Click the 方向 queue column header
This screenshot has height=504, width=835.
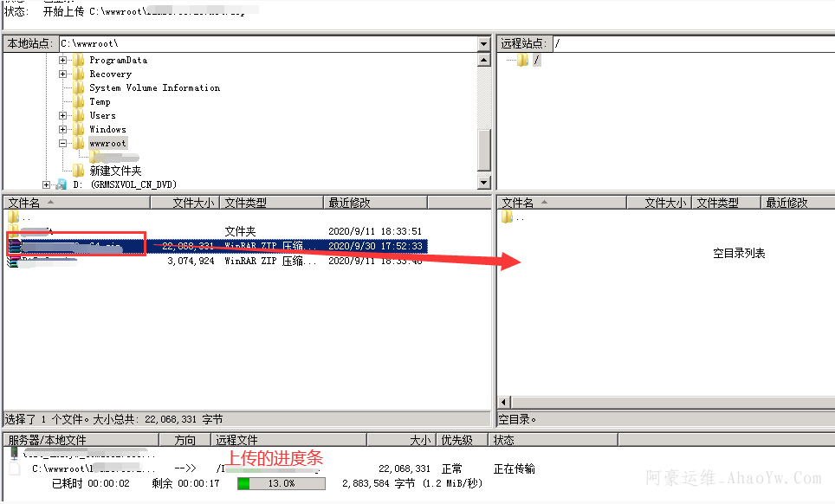pyautogui.click(x=185, y=440)
